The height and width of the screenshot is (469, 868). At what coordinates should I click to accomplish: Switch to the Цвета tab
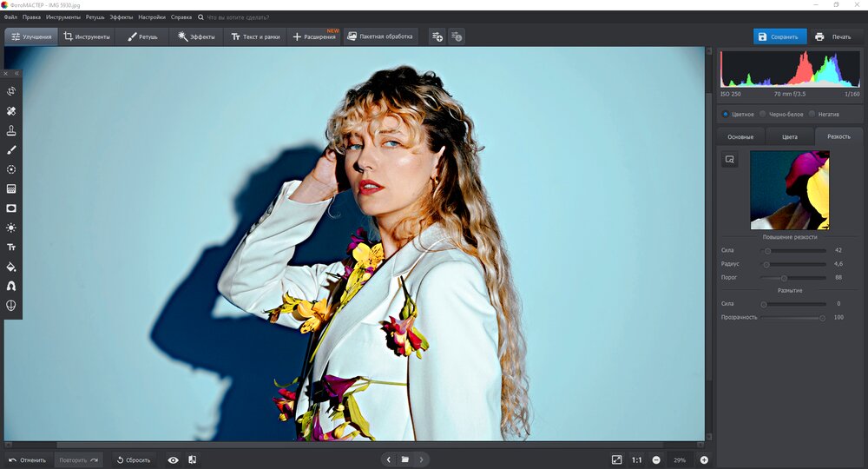790,136
